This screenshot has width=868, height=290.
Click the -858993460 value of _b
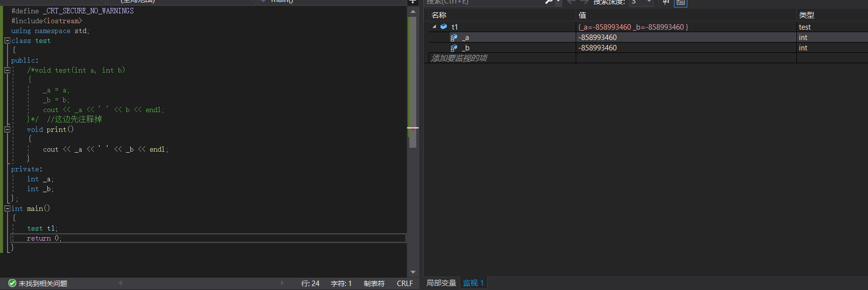point(597,48)
